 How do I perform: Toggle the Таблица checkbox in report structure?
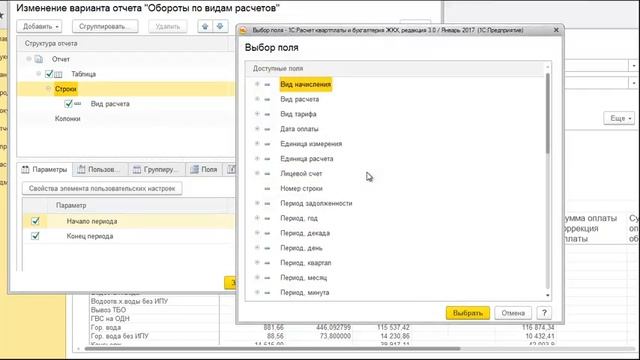pos(49,74)
